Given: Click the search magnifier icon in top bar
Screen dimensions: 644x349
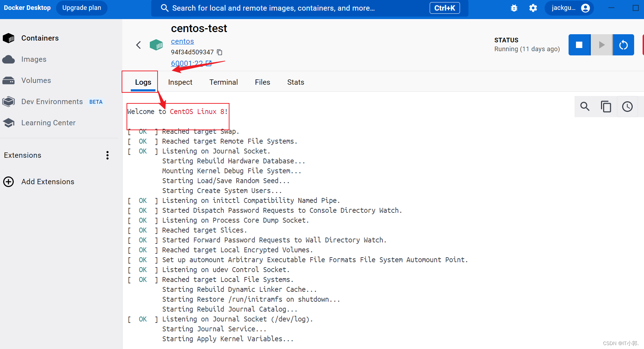Looking at the screenshot, I should click(164, 8).
